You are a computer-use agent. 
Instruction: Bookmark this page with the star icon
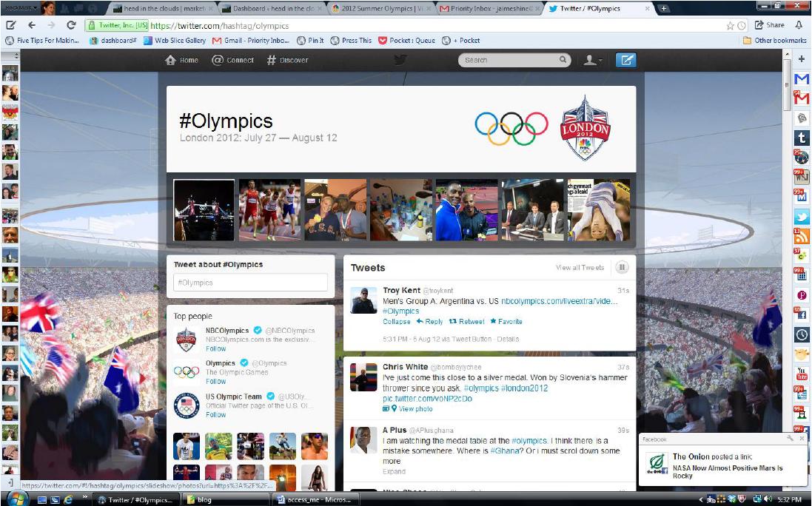click(x=730, y=25)
